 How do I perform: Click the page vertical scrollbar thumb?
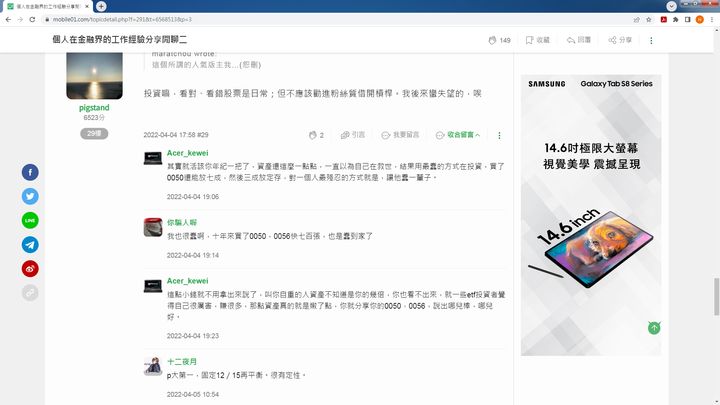pyautogui.click(x=716, y=297)
